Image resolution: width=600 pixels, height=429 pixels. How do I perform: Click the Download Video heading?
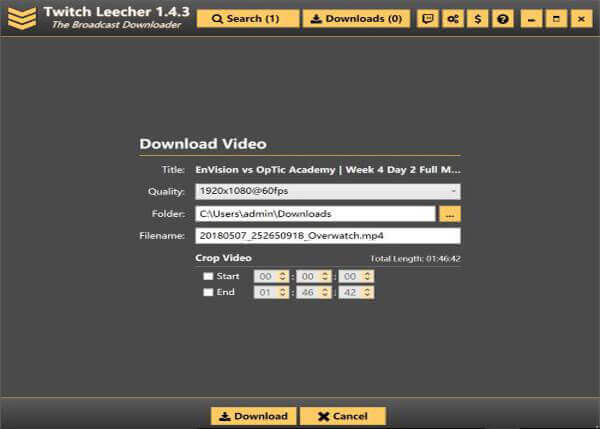[x=203, y=144]
